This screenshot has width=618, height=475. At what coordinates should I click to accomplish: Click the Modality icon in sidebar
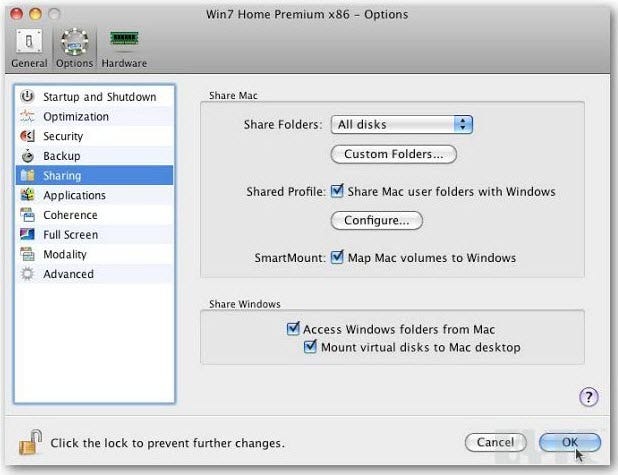[27, 254]
